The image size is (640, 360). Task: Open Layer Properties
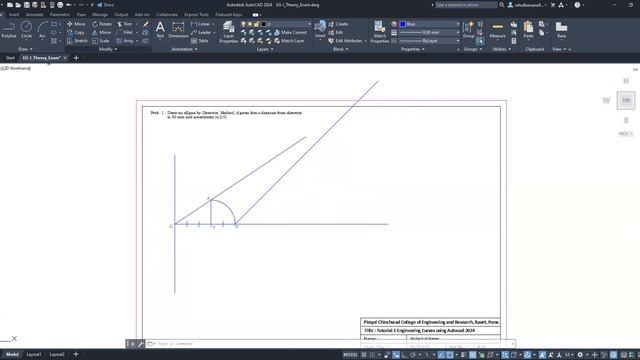tap(228, 32)
